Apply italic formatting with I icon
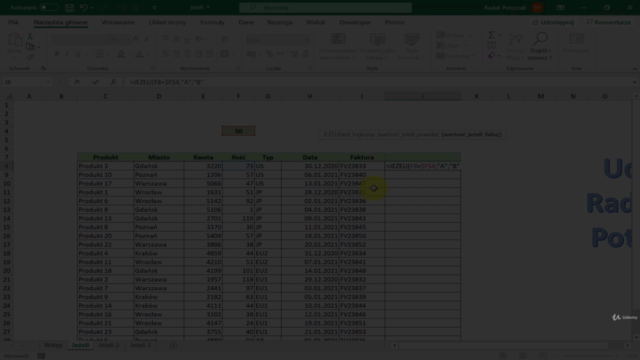Screen dimensions: 640x360 click(67, 54)
